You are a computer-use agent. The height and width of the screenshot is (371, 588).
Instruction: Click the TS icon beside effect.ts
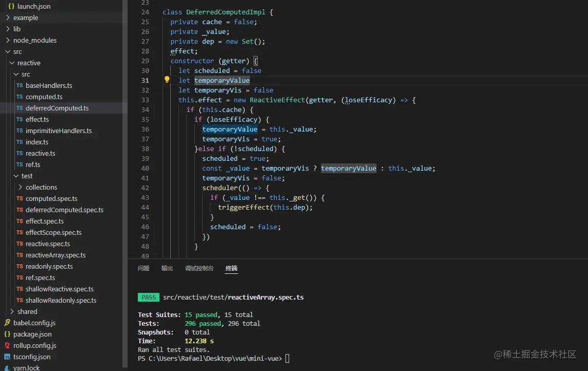coord(20,119)
